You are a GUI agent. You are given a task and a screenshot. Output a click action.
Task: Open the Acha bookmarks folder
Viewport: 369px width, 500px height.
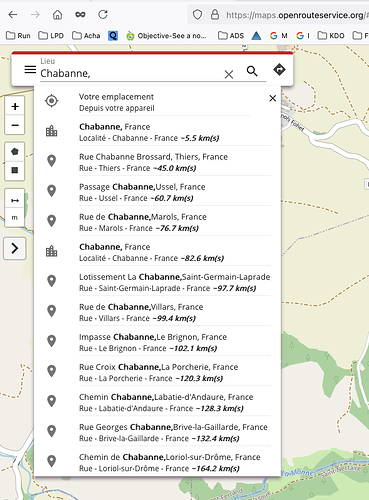tap(86, 35)
